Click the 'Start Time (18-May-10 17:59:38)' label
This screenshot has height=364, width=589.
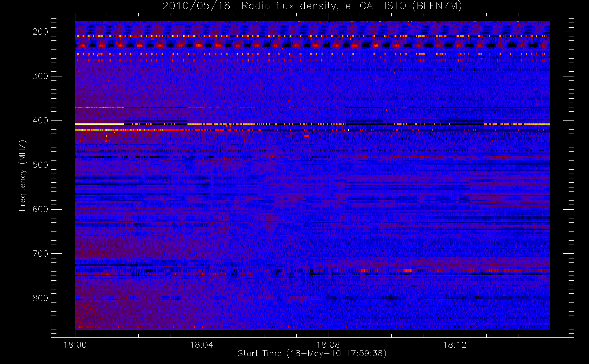(x=312, y=353)
